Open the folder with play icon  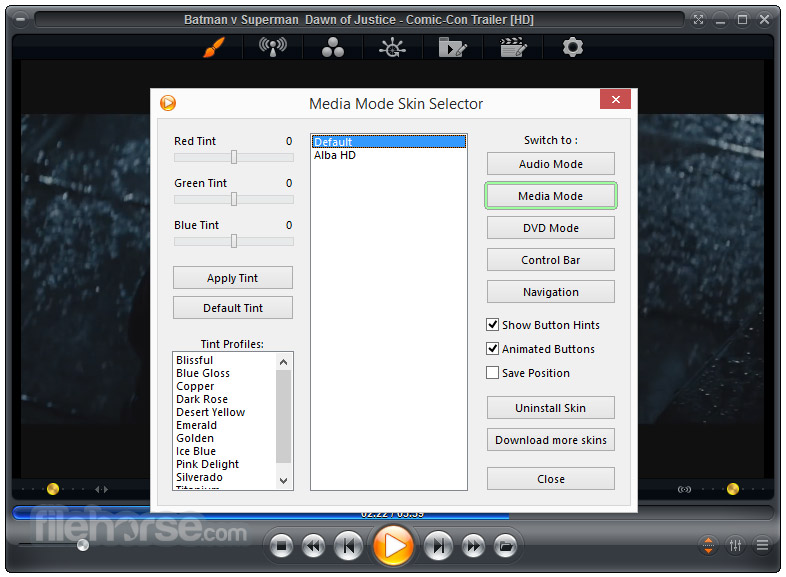tap(453, 48)
